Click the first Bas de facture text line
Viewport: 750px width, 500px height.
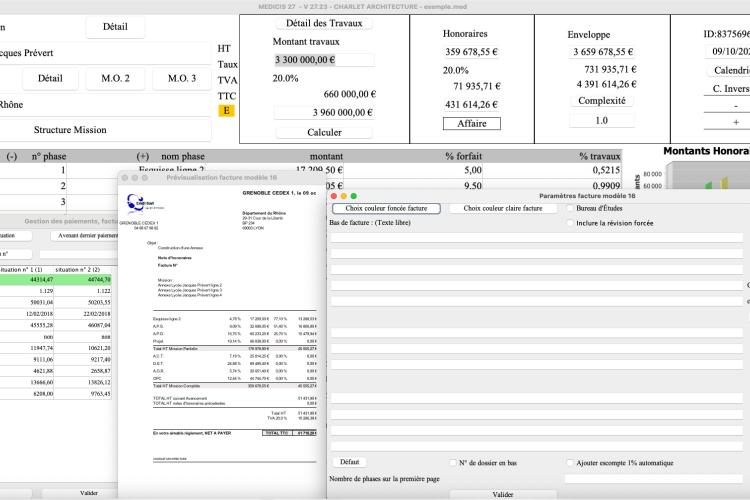[537, 238]
